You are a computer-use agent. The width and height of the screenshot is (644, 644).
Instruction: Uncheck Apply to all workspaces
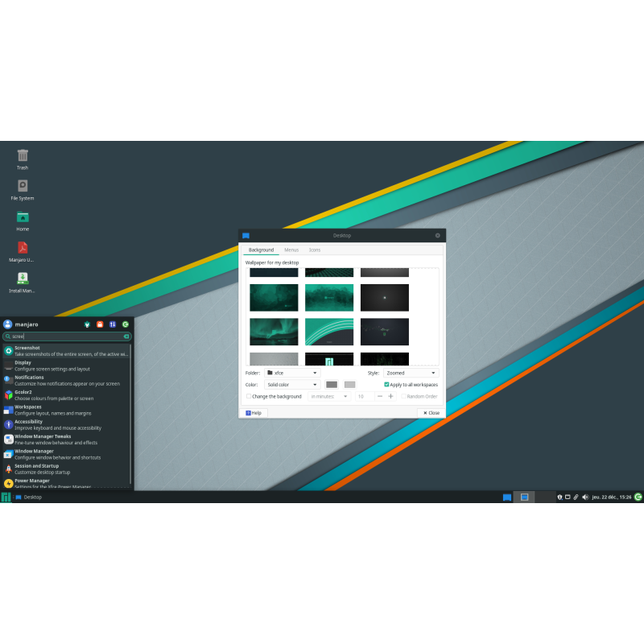click(385, 384)
